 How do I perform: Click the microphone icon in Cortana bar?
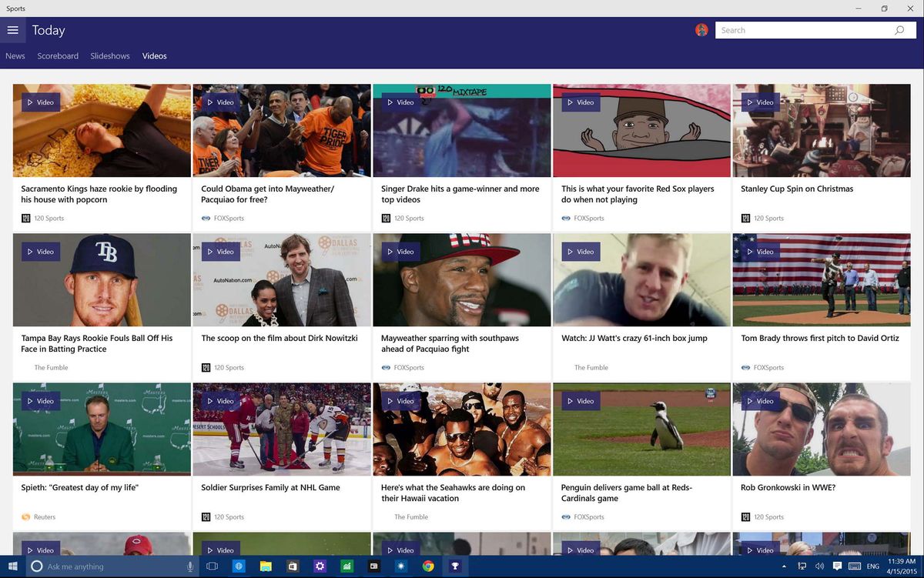pyautogui.click(x=190, y=566)
